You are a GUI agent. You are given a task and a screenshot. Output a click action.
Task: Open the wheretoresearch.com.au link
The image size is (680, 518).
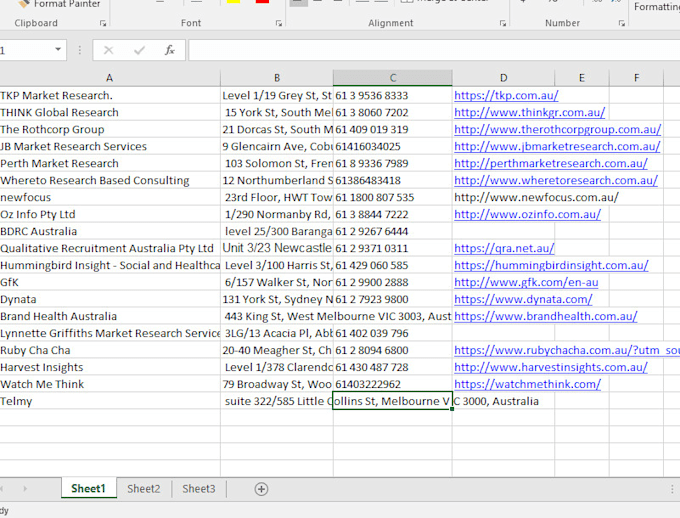tap(556, 180)
